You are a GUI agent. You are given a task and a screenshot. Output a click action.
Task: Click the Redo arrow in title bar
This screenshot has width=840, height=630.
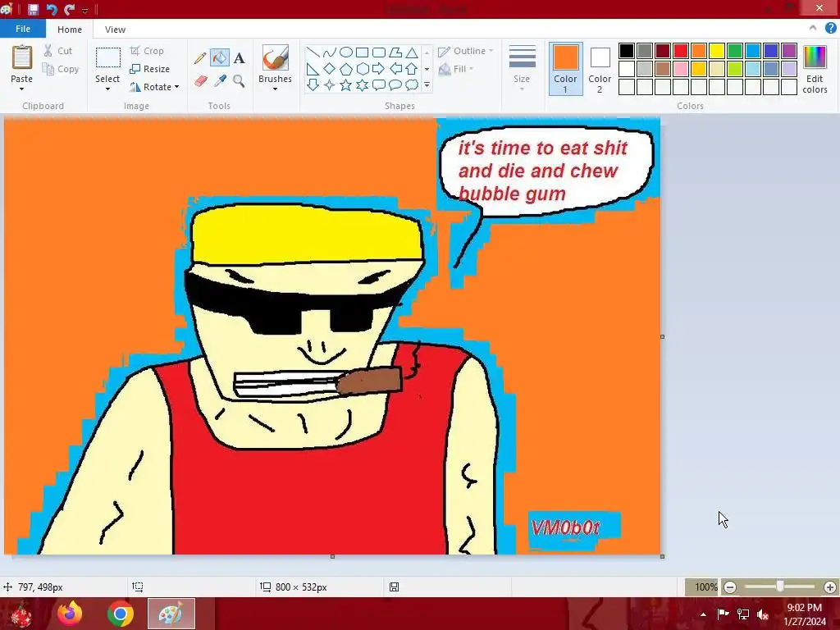tap(70, 9)
